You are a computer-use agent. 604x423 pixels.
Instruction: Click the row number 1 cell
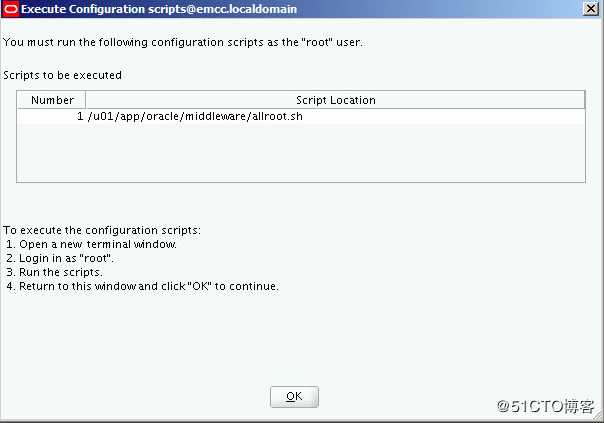(x=52, y=116)
